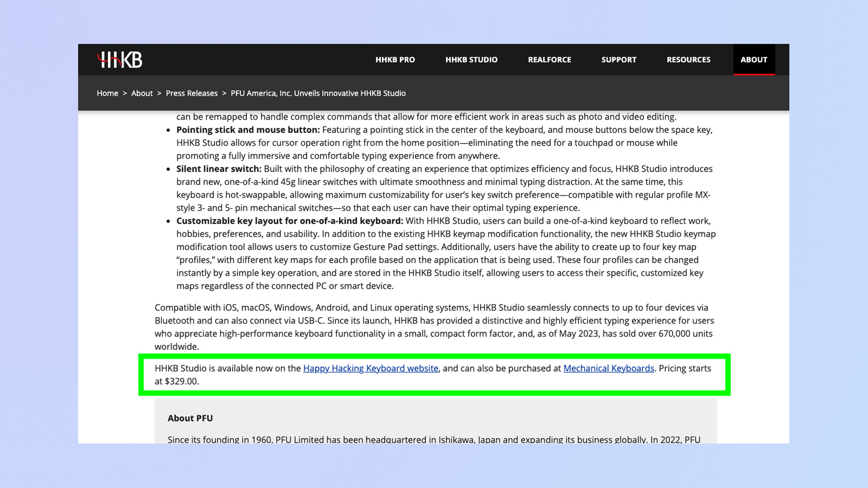Viewport: 868px width, 488px height.
Task: Click the Customizable key layout bullet heading
Action: pyautogui.click(x=289, y=221)
